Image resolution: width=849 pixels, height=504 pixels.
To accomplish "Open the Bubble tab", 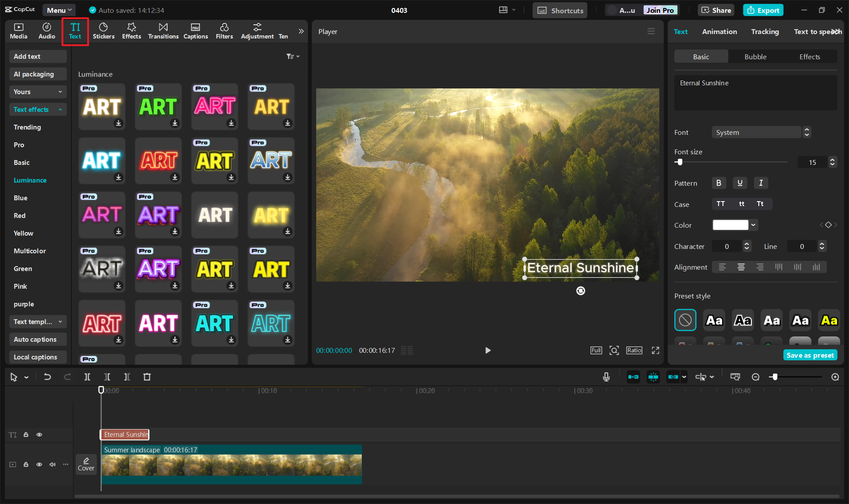I will tap(755, 57).
